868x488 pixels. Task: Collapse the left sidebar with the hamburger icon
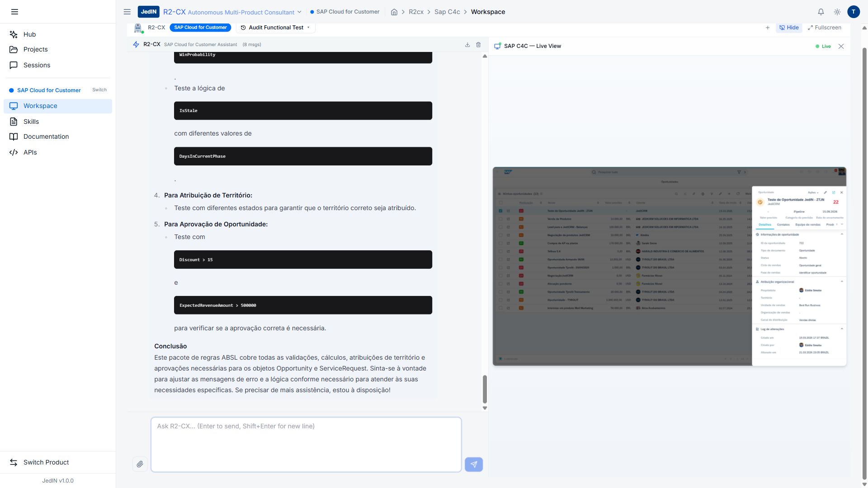[14, 12]
